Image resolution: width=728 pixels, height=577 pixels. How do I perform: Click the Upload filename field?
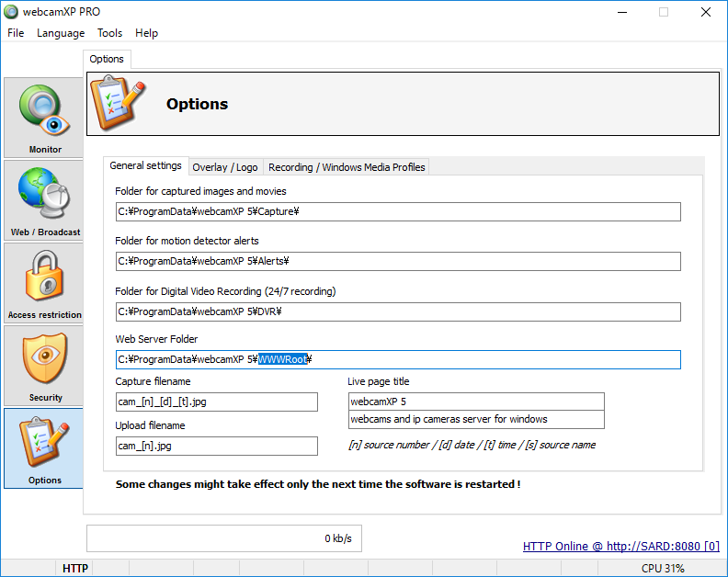217,447
